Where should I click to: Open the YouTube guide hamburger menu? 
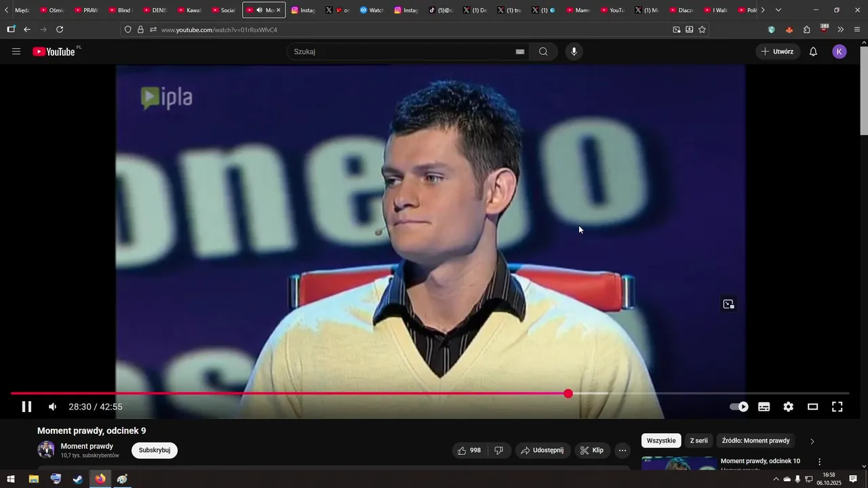click(16, 52)
